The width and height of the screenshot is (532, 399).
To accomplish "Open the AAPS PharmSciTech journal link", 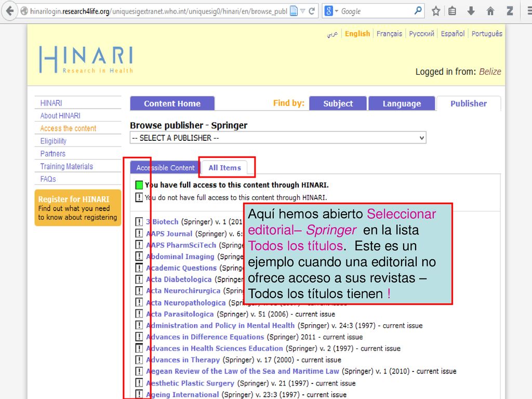I will 181,245.
